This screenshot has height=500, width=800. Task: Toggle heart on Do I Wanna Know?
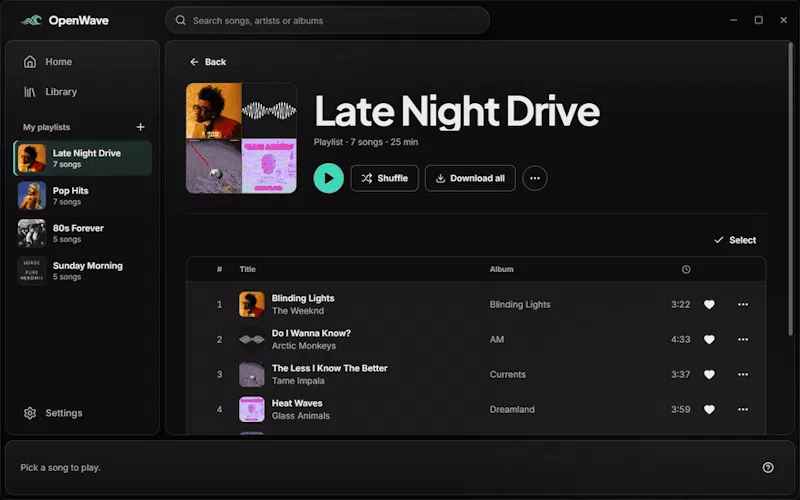pyautogui.click(x=709, y=339)
